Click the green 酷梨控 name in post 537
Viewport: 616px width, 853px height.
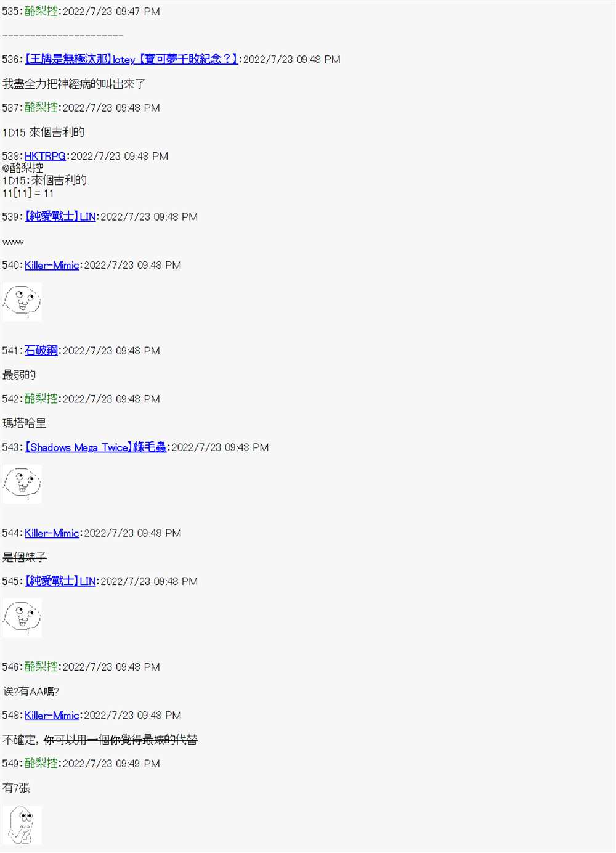[x=41, y=107]
